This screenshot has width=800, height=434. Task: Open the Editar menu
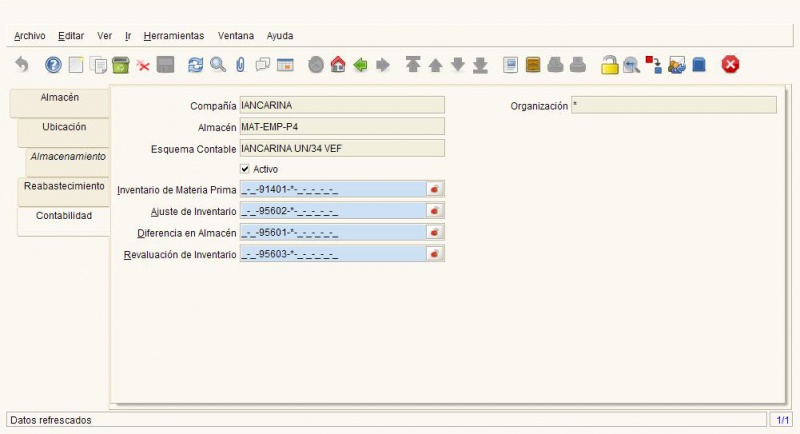pos(71,36)
